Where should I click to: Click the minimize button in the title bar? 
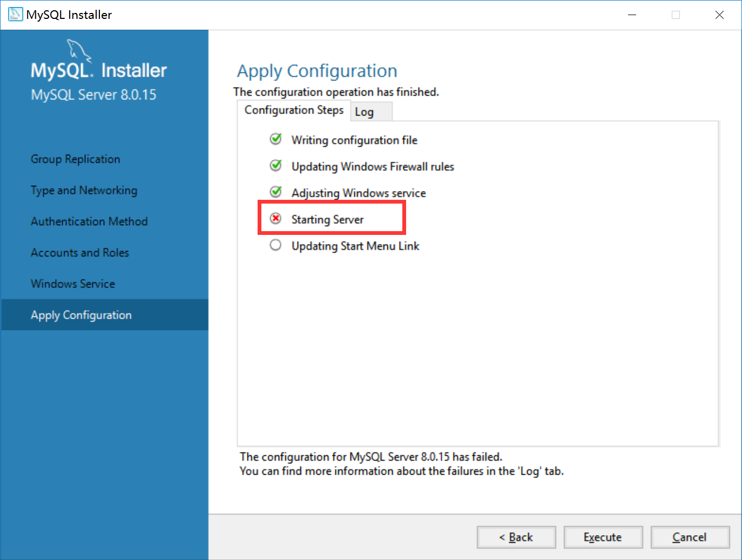click(632, 15)
